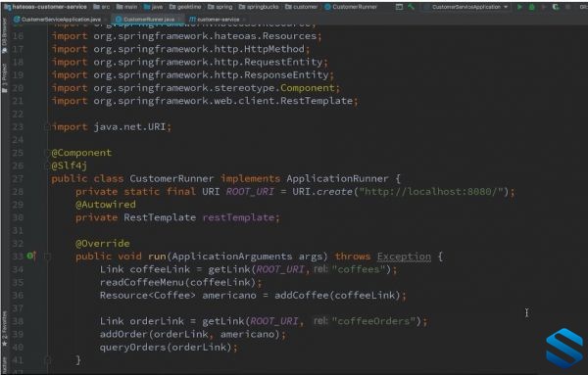The height and width of the screenshot is (375, 588).
Task: Click the src folder breadcrumb
Action: click(101, 7)
